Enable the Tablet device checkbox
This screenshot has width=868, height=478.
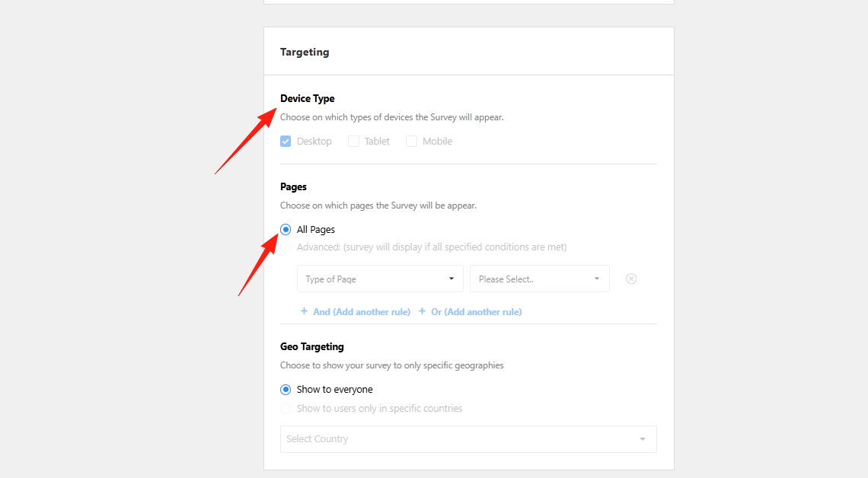click(x=353, y=142)
